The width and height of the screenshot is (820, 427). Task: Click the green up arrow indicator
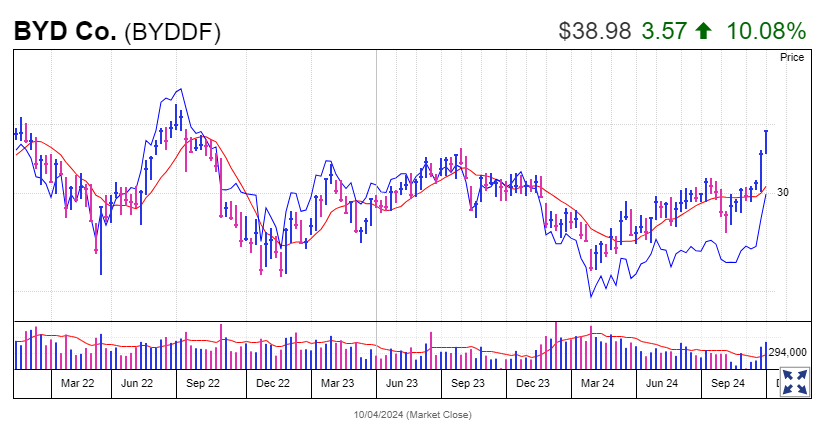click(703, 31)
